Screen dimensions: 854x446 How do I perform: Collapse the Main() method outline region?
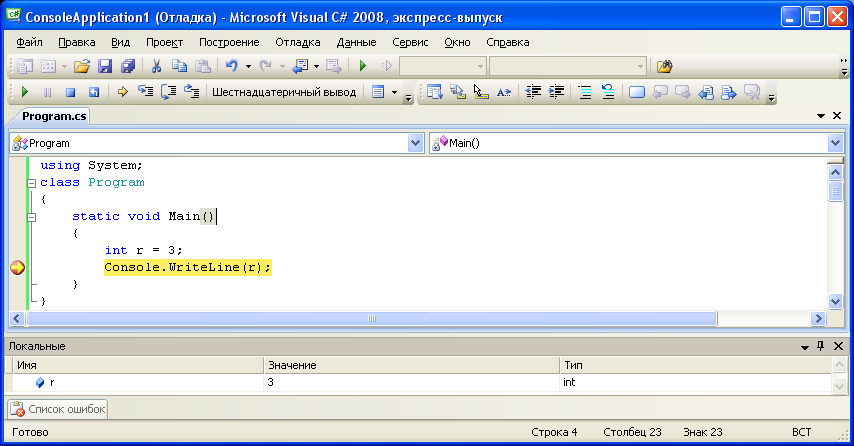(32, 217)
